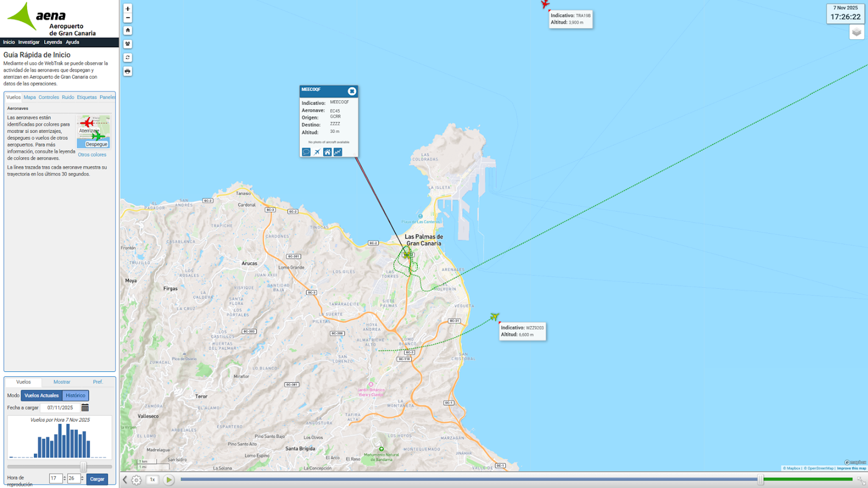Click the minutes stepper arrows
Viewport: 868px width, 488px height.
click(82, 479)
